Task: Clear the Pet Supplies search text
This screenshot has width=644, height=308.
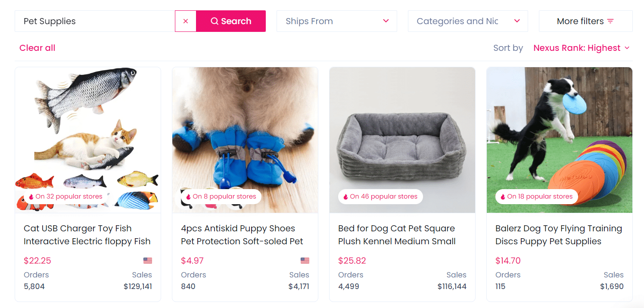Action: (x=186, y=21)
